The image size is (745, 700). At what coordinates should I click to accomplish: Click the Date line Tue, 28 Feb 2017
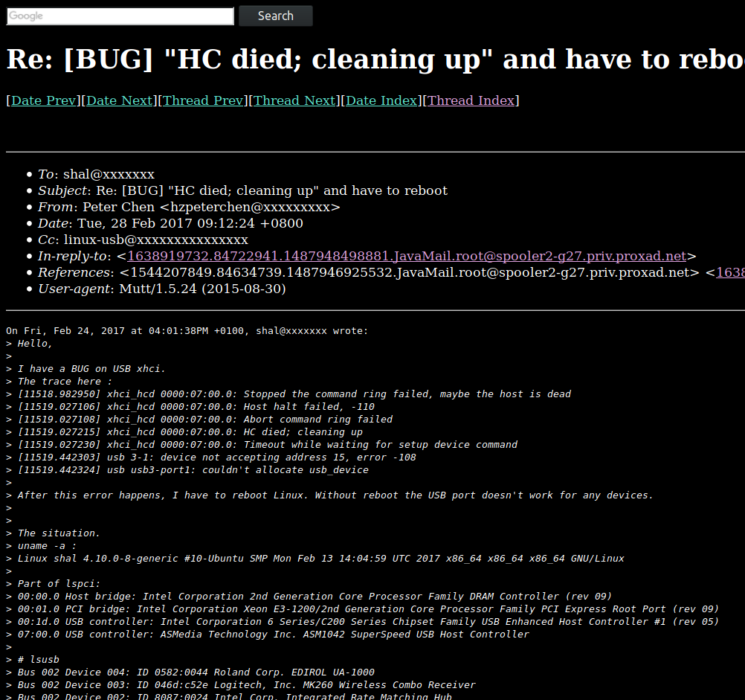(170, 223)
